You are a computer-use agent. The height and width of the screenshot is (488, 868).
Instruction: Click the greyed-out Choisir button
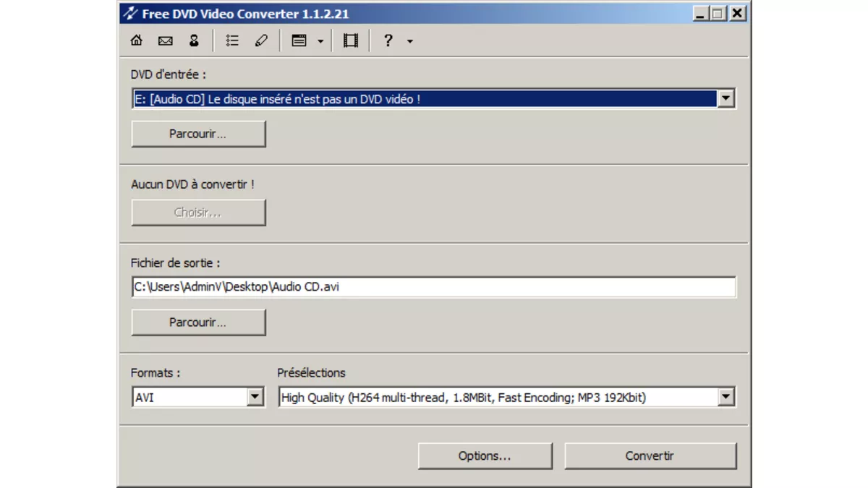tap(198, 213)
